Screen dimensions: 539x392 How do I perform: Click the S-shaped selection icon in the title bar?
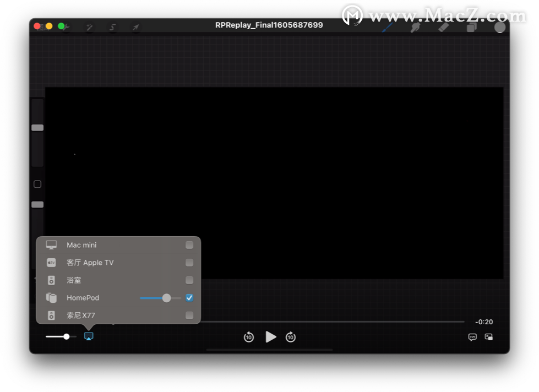tap(113, 27)
